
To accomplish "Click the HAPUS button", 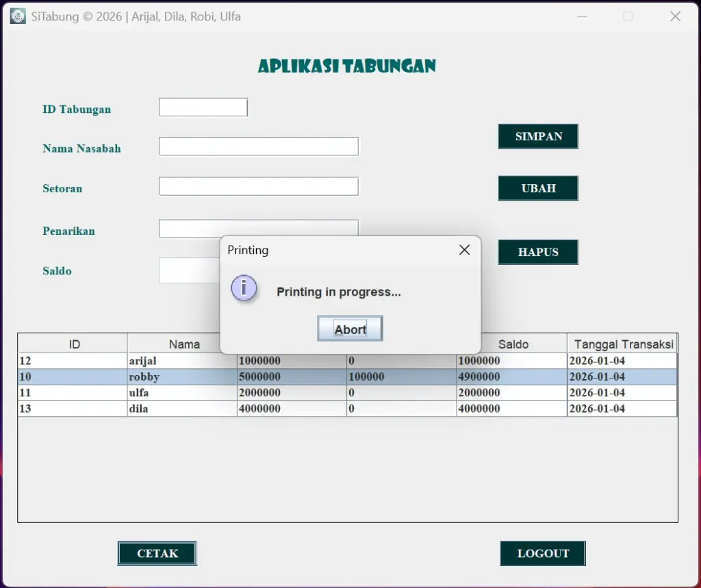I will (538, 252).
